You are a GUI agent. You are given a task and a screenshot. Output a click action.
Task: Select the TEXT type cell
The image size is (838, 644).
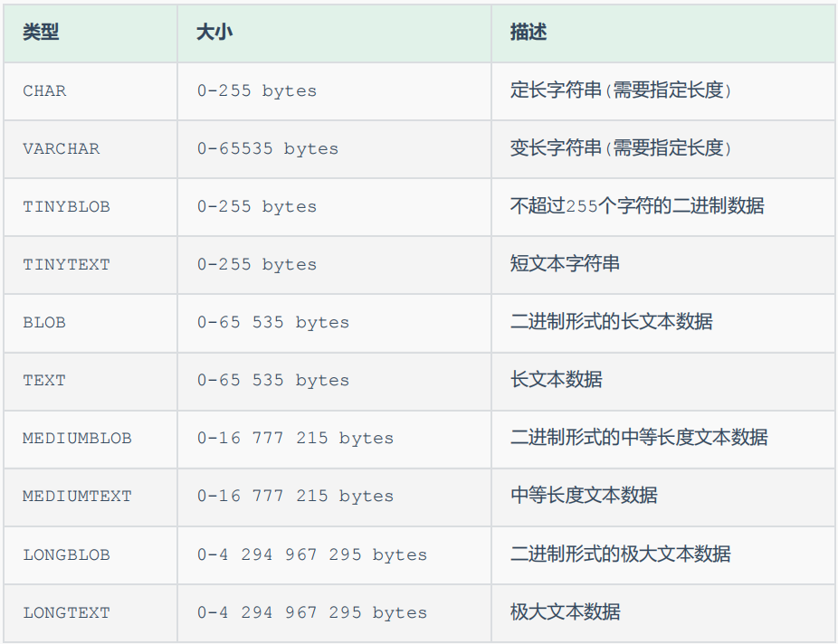pyautogui.click(x=44, y=381)
